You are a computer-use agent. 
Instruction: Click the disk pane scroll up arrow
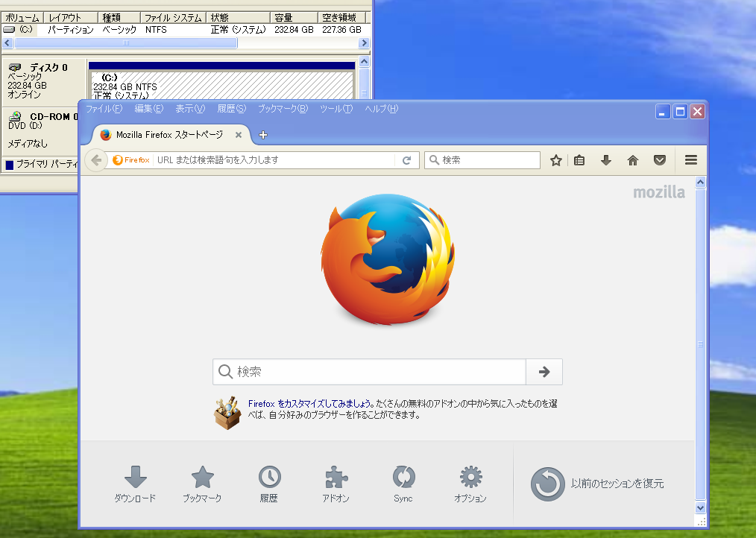365,62
